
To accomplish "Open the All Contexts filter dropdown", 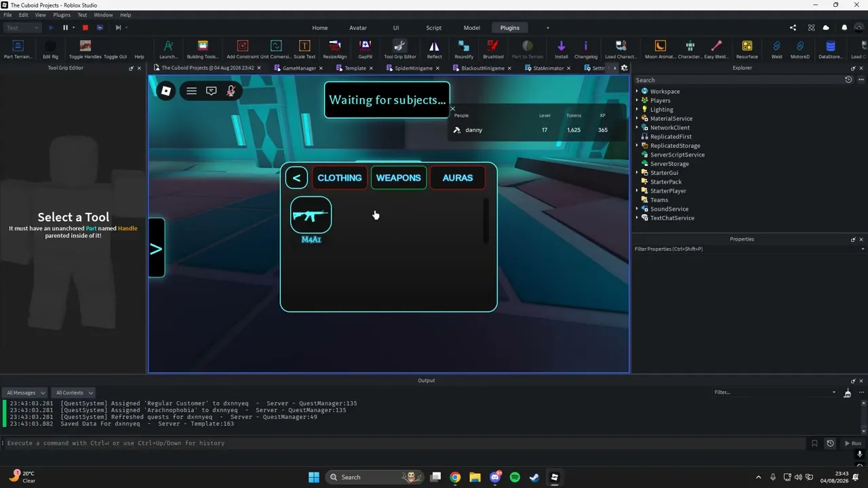I will point(73,392).
